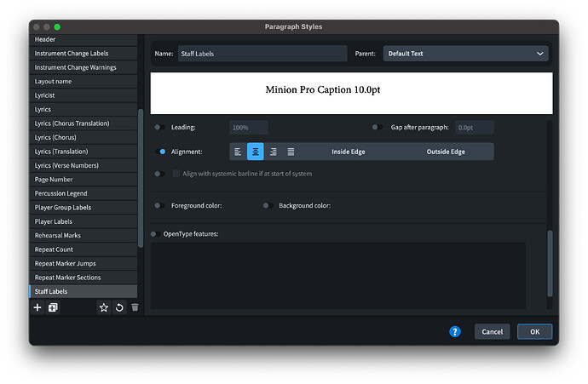The width and height of the screenshot is (588, 384).
Task: Click the star Save as Default icon
Action: [103, 307]
